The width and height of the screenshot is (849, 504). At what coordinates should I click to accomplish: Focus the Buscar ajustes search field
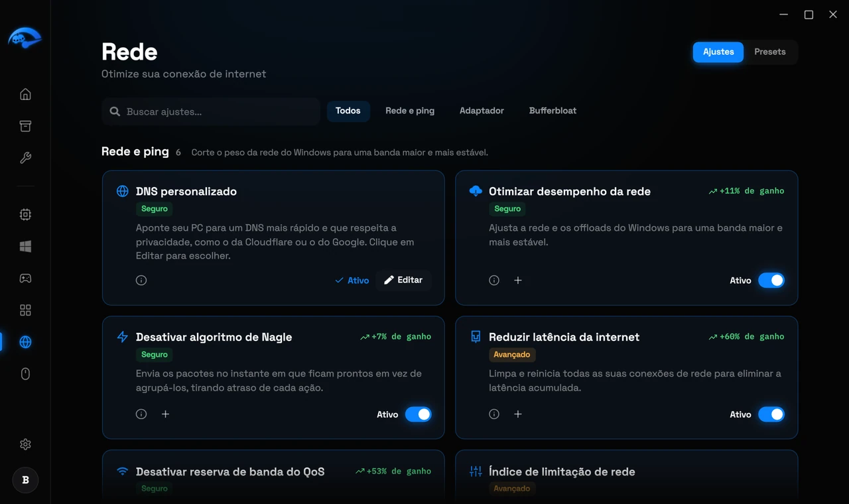point(211,111)
